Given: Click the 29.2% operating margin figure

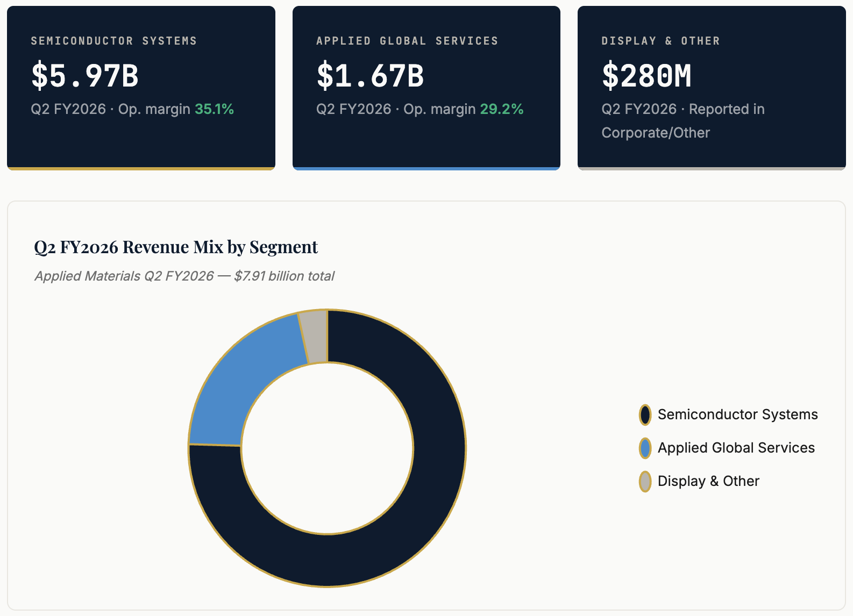Looking at the screenshot, I should pos(501,109).
